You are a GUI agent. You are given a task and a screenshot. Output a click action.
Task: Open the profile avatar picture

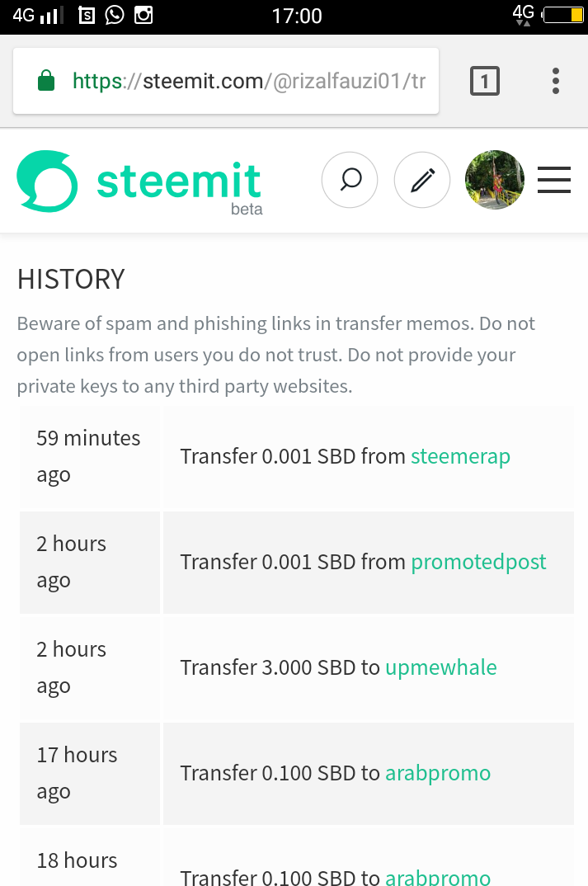point(494,179)
